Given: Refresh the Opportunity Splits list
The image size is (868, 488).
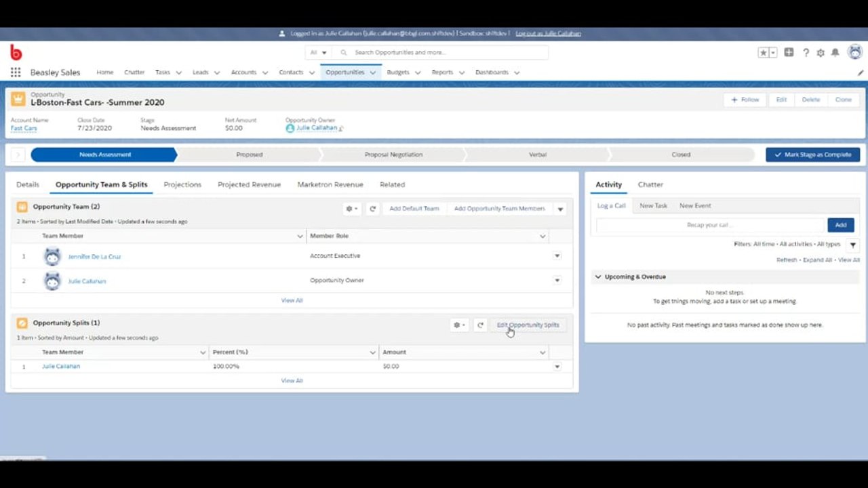Looking at the screenshot, I should 480,325.
